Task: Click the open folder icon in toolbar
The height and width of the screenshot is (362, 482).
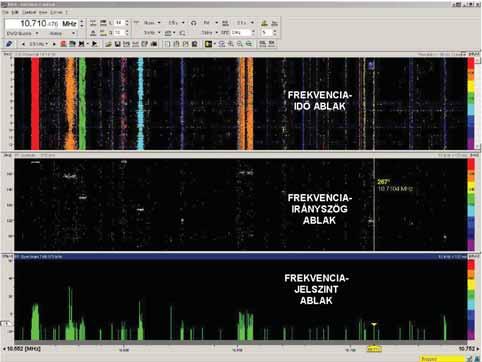Action: coord(108,44)
